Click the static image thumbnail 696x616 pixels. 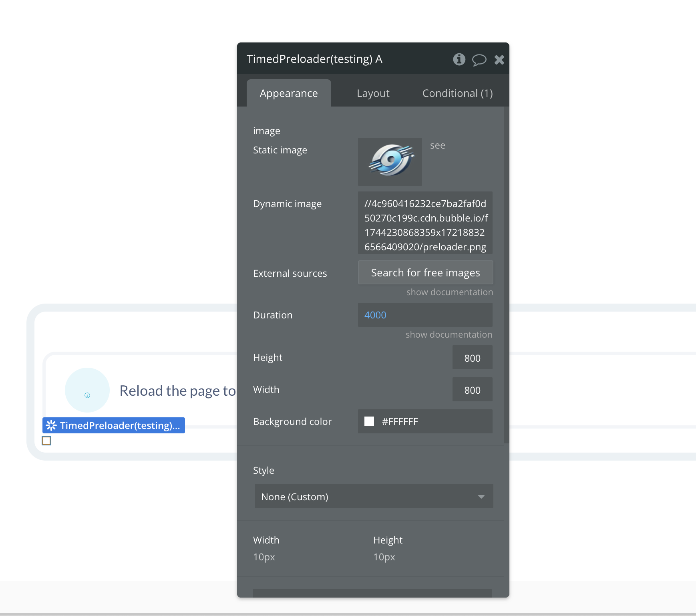(390, 161)
